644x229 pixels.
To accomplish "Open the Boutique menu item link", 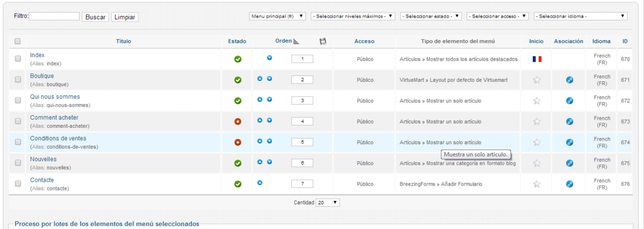I will tap(42, 76).
